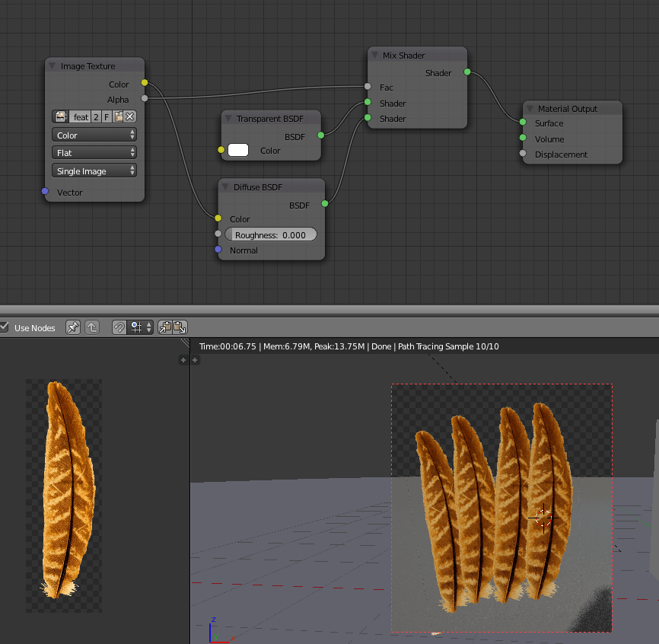Screen dimensions: 659x644
Task: Unlink the feat image with the X icon
Action: (129, 116)
